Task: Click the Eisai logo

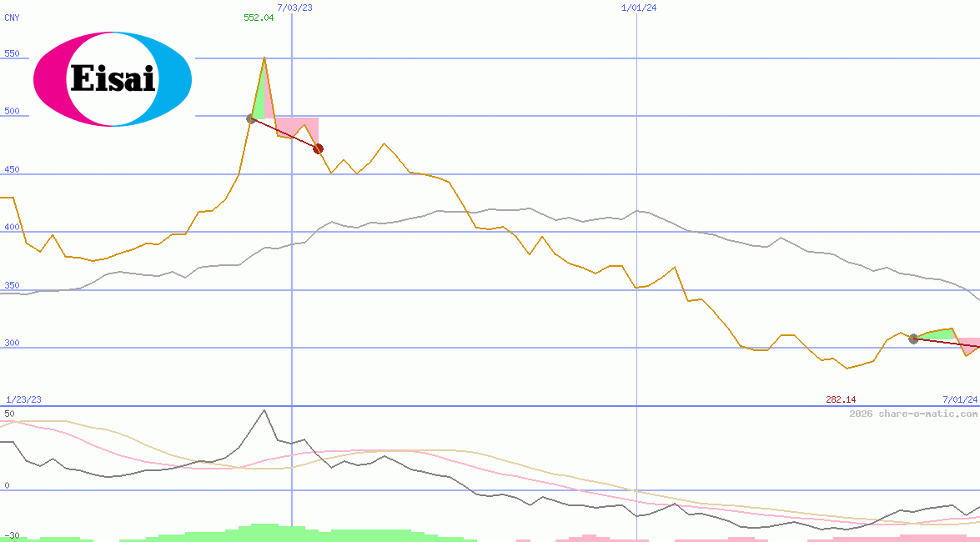Action: point(112,79)
